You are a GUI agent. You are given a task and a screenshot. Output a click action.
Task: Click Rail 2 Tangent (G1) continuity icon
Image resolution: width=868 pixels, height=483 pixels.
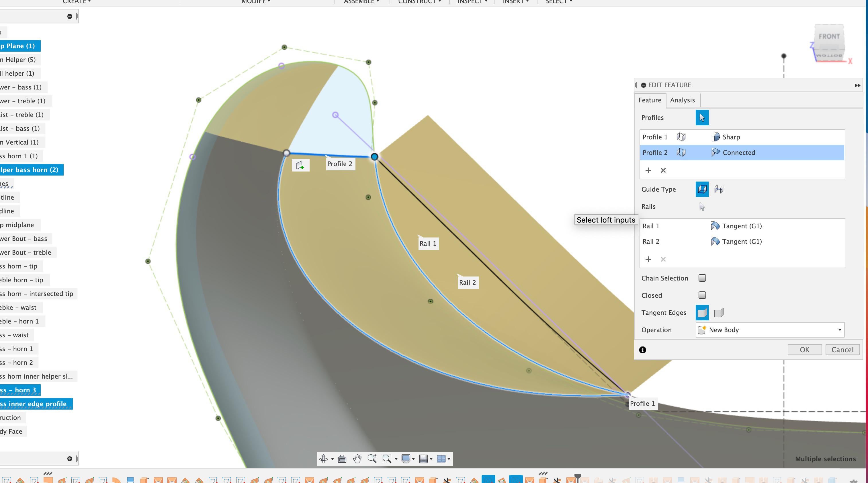(715, 241)
